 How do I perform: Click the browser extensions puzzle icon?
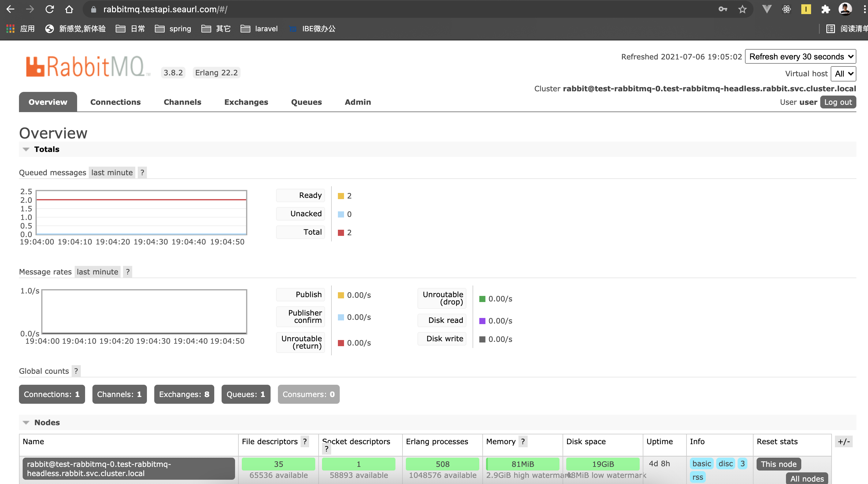(826, 9)
